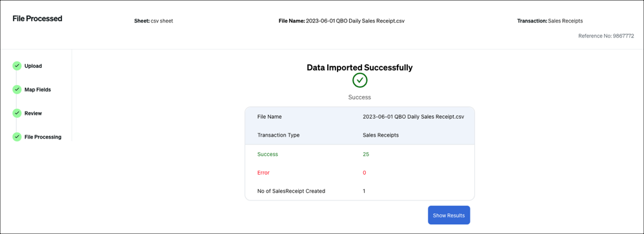Click the green Success row label
The image size is (644, 234).
[268, 154]
